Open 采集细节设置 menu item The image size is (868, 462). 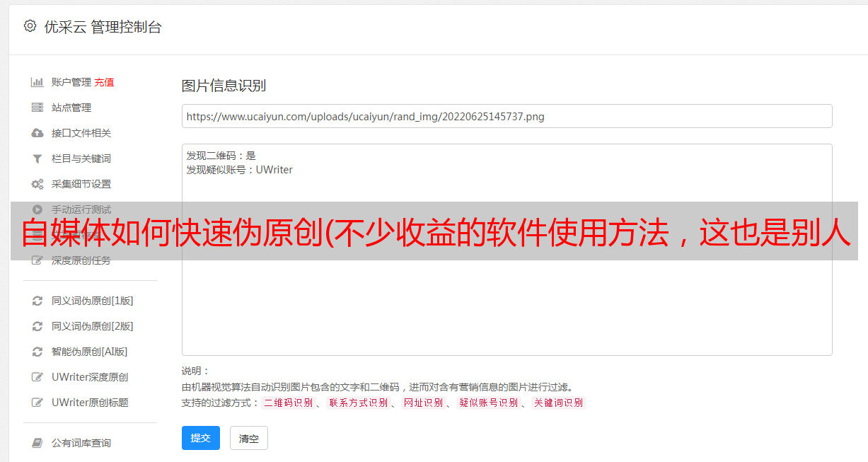(81, 184)
